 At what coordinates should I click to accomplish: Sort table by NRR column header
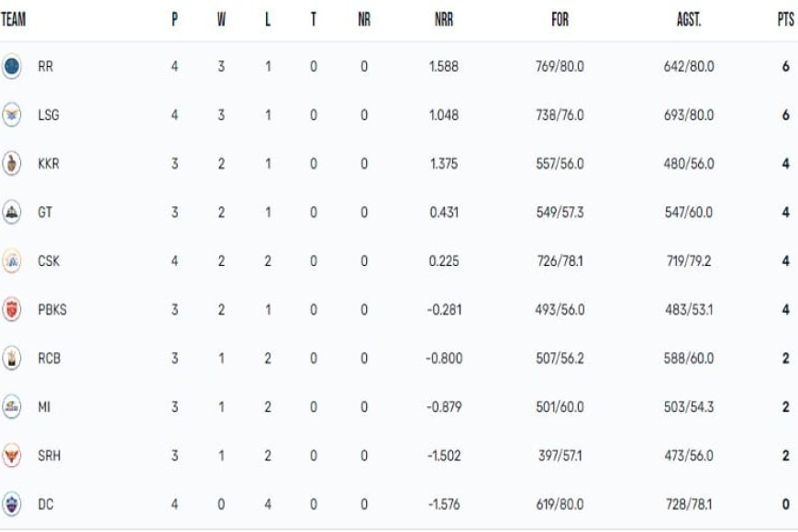point(444,20)
